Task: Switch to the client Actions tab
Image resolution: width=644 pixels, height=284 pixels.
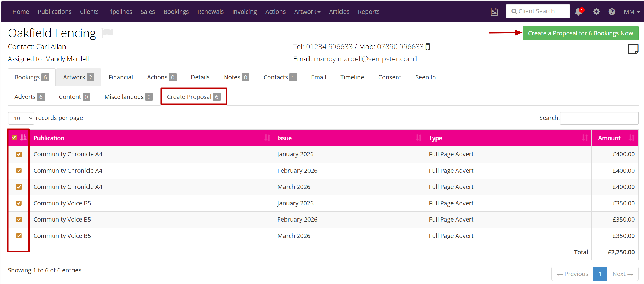Action: (162, 77)
